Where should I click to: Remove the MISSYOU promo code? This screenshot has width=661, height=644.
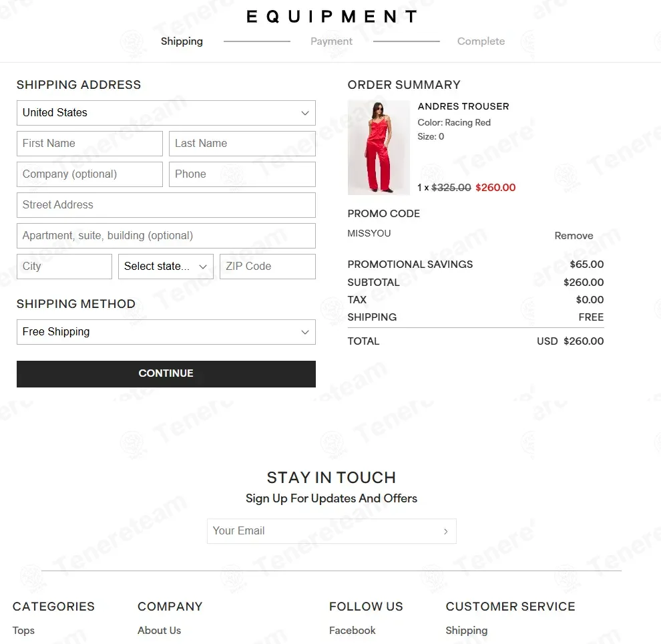click(x=574, y=236)
